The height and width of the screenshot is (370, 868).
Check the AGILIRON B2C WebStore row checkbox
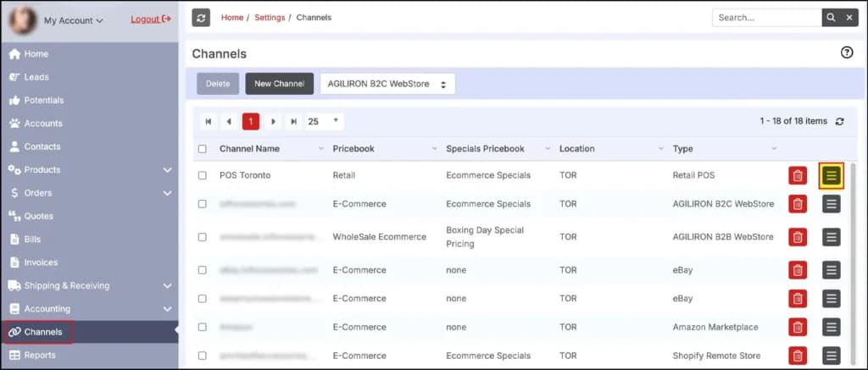click(202, 204)
